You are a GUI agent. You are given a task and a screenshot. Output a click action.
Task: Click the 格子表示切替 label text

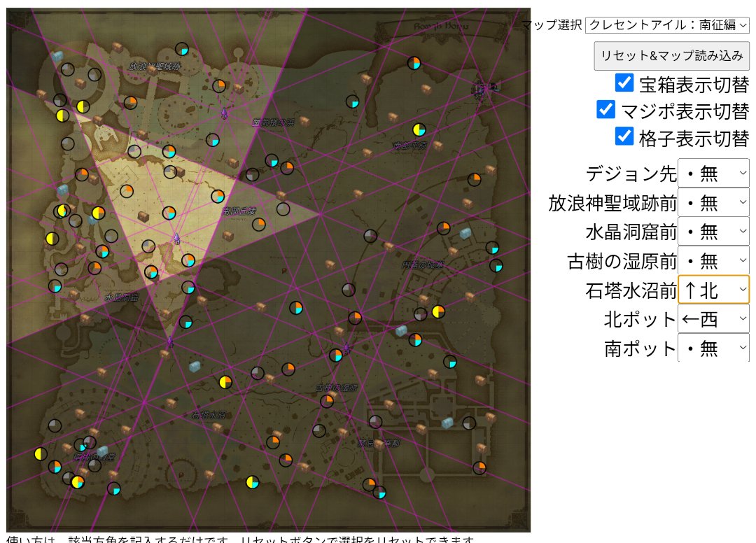point(694,139)
